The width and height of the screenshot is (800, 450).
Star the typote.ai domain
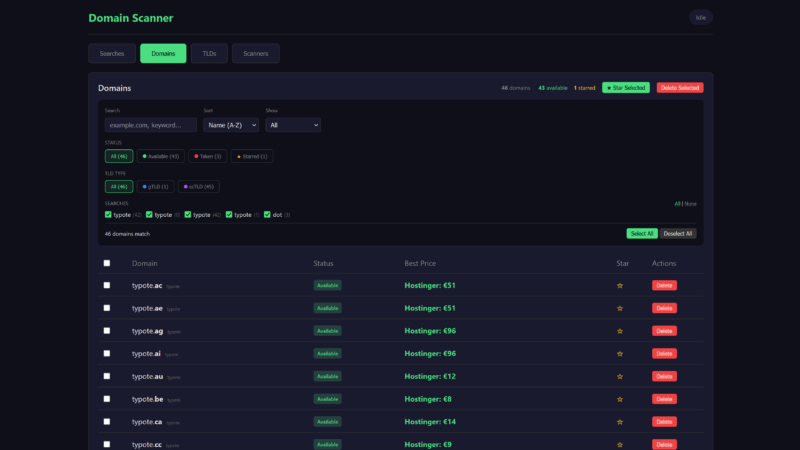[x=620, y=354]
